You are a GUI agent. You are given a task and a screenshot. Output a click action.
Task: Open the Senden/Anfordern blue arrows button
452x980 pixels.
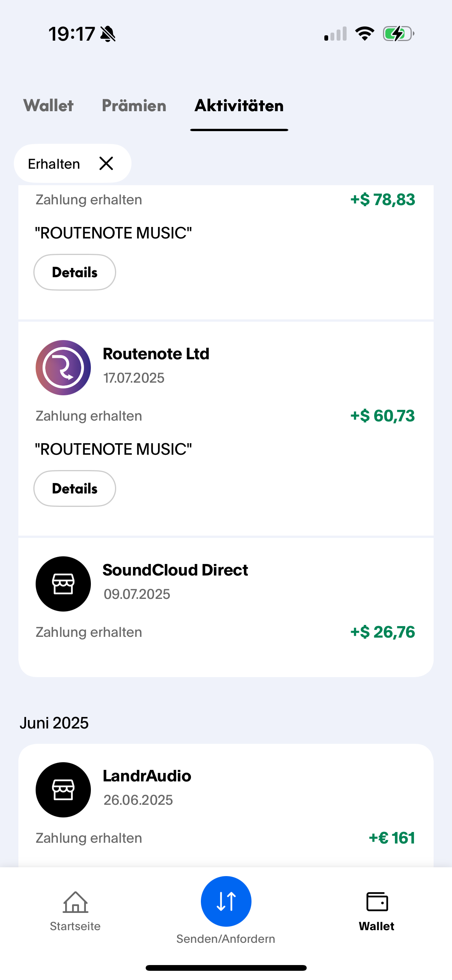[x=226, y=901]
